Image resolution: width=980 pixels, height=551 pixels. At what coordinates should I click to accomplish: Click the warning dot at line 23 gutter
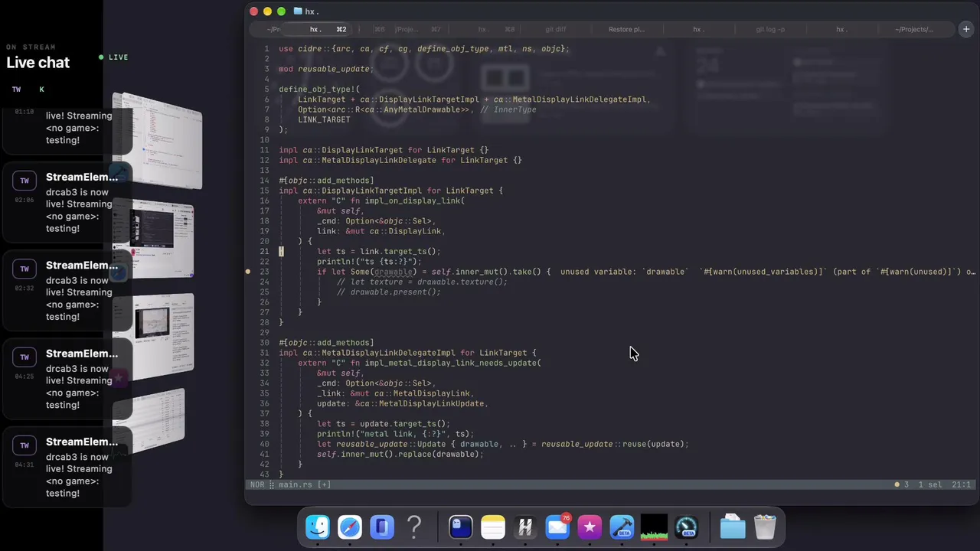[x=248, y=272]
